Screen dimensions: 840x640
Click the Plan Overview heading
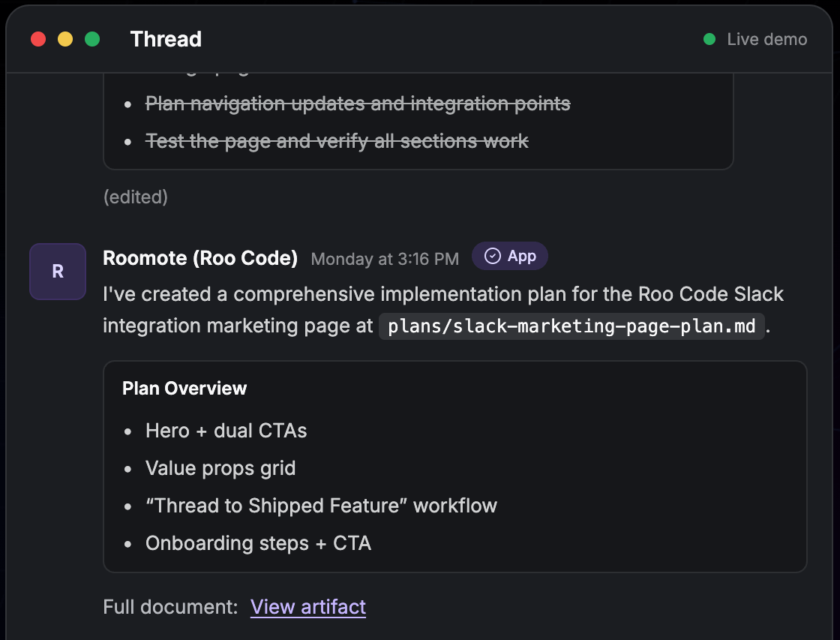click(184, 388)
